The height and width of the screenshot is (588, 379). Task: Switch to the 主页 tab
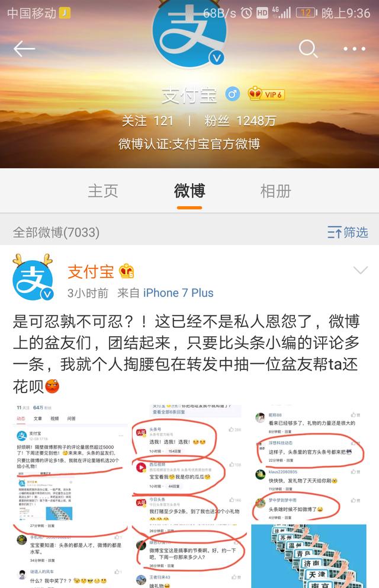tap(103, 191)
